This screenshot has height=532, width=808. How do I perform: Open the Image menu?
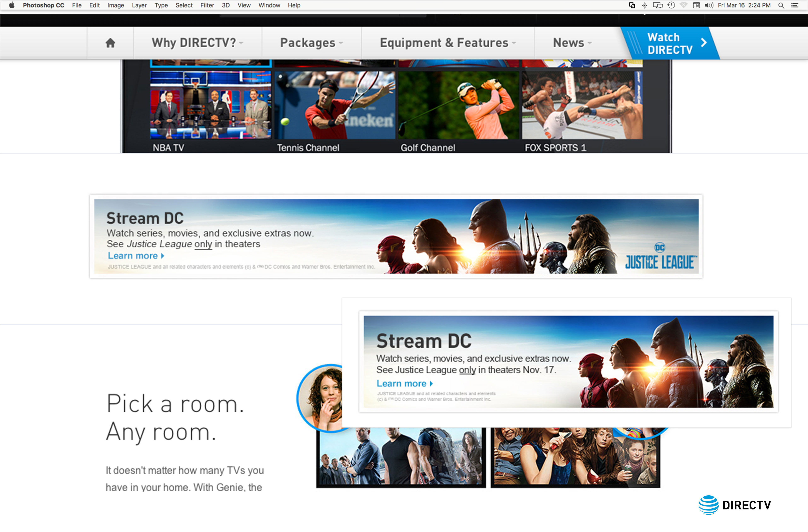click(x=115, y=5)
